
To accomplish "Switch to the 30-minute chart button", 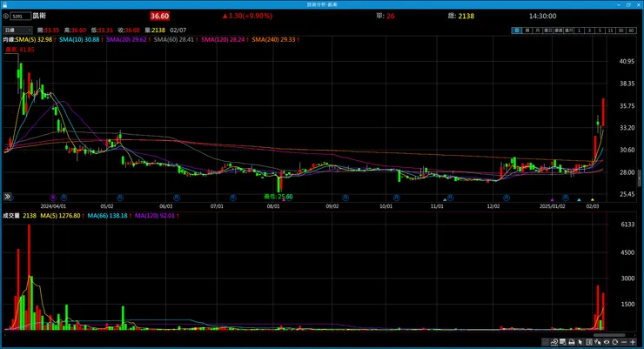I will (x=621, y=30).
